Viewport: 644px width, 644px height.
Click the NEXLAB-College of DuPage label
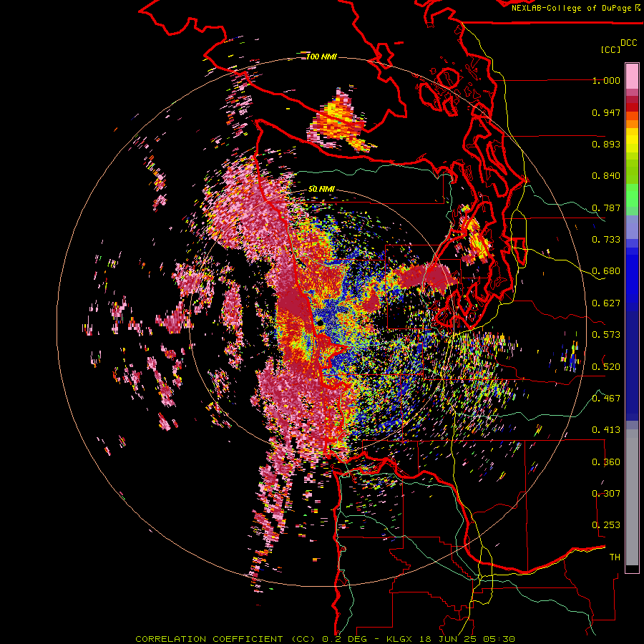[x=576, y=8]
